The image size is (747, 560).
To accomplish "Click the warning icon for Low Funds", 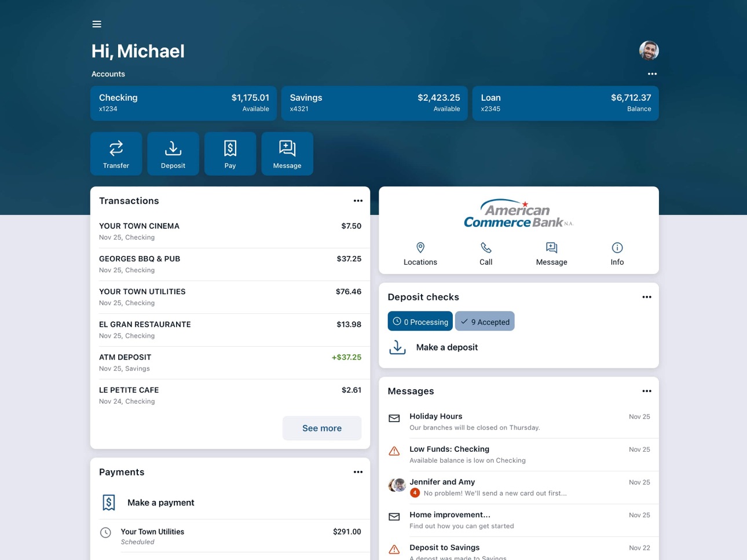I will click(x=394, y=451).
